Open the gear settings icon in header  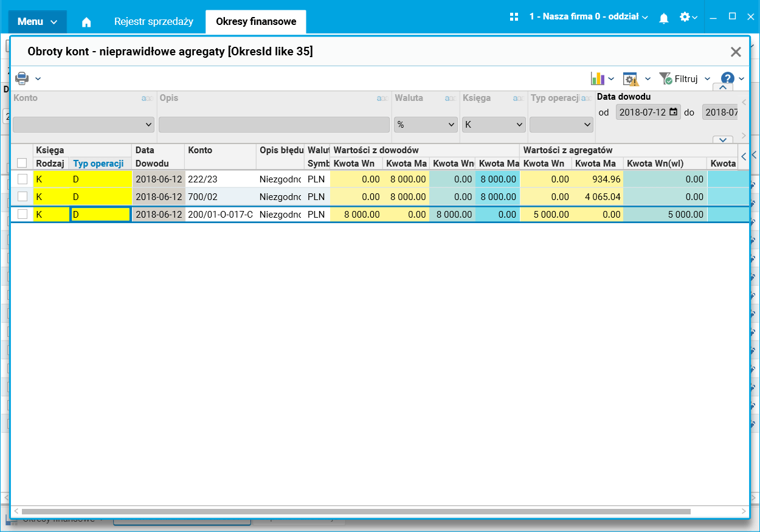coord(685,17)
